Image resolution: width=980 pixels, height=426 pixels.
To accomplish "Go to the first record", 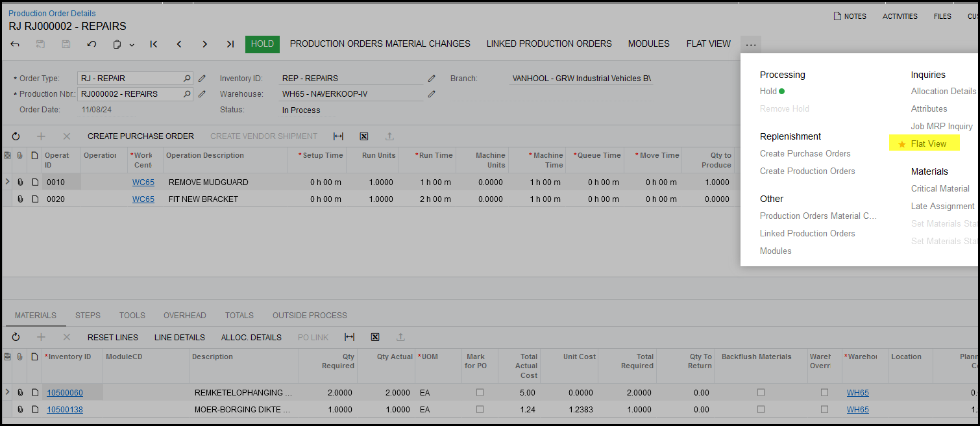I will click(154, 44).
